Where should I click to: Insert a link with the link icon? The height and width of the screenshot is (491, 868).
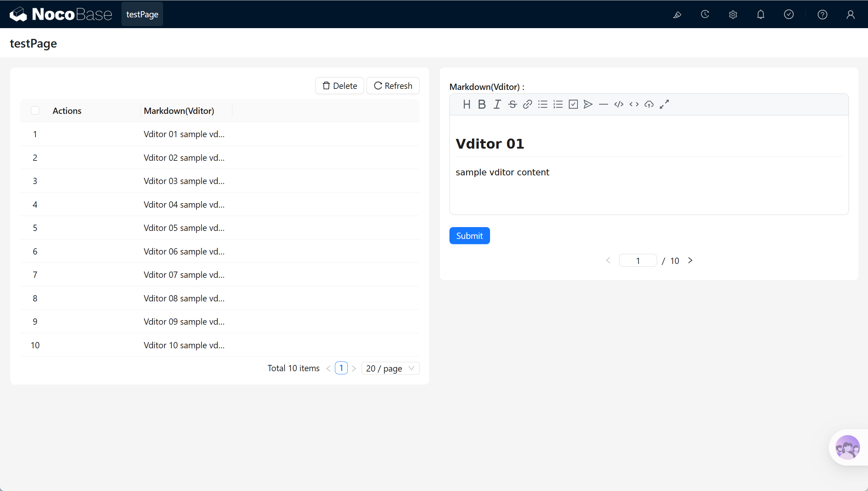point(528,104)
